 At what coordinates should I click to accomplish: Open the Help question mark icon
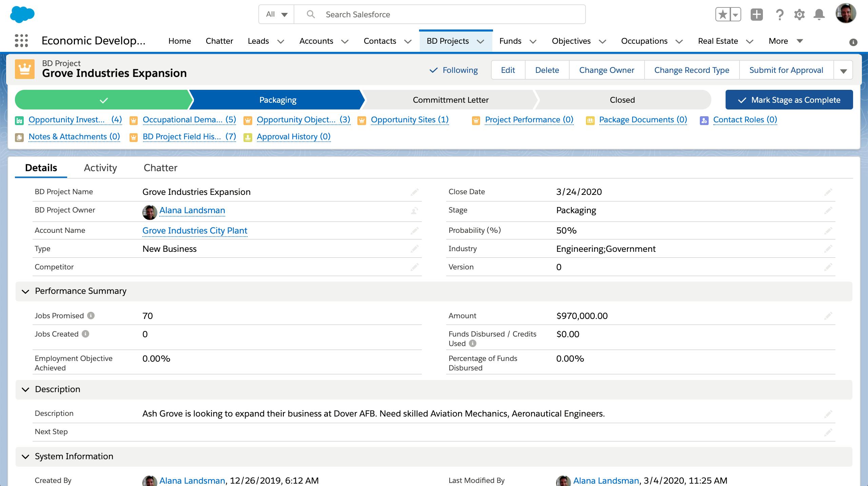click(x=780, y=15)
